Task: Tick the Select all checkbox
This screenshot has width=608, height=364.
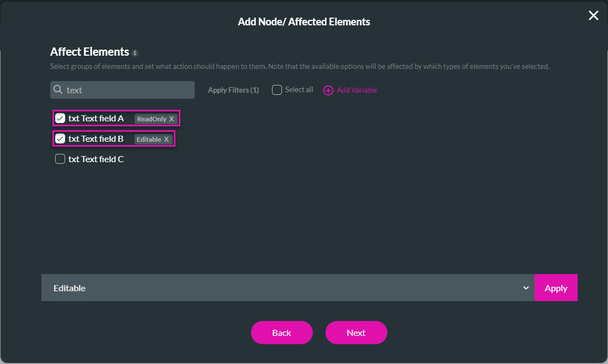Action: coord(277,90)
